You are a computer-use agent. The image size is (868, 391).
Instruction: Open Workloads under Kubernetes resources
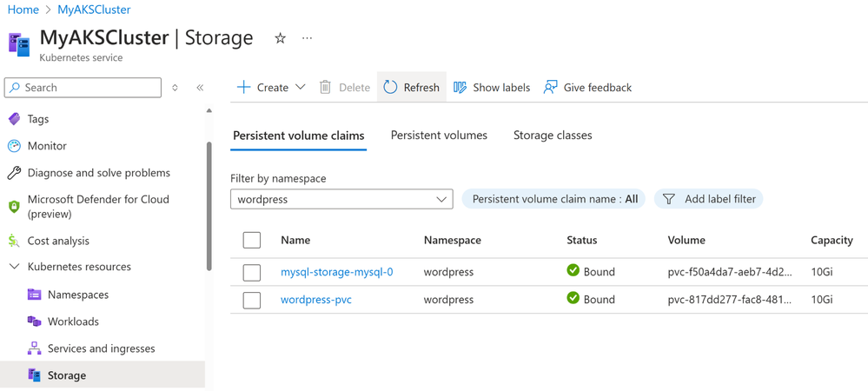[x=73, y=321]
